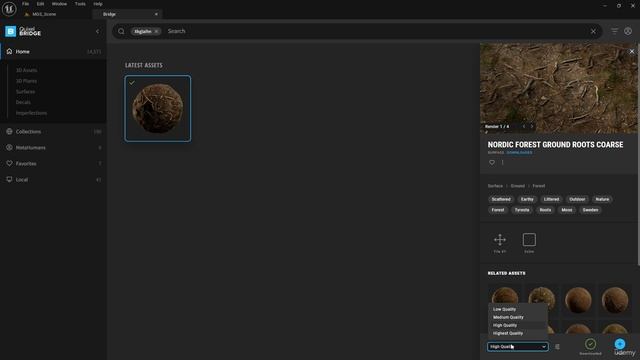This screenshot has height=360, width=640.
Task: Click the Nature tag
Action: [x=602, y=199]
